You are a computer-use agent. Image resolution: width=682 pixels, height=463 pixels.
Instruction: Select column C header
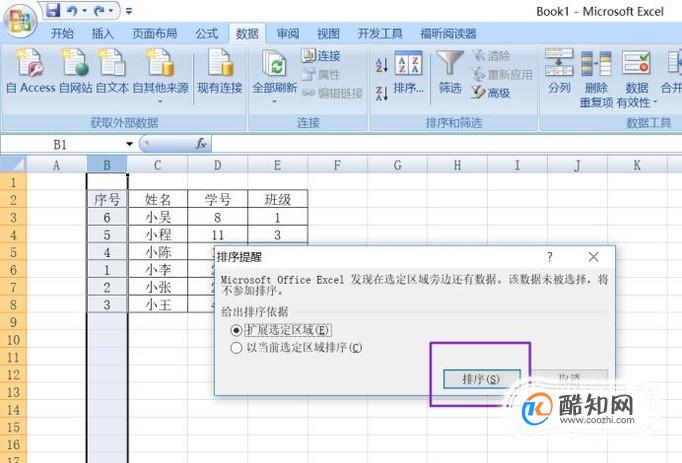157,165
